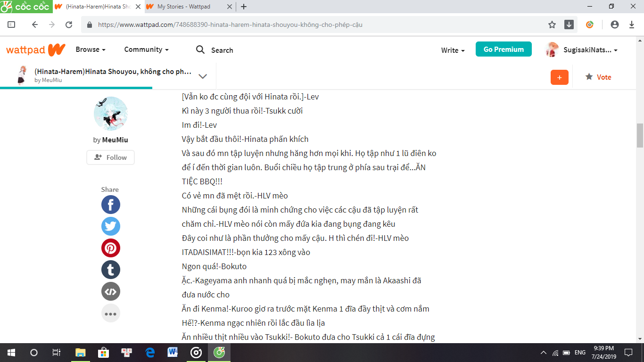
Task: Open the Browse dropdown menu
Action: (x=91, y=49)
